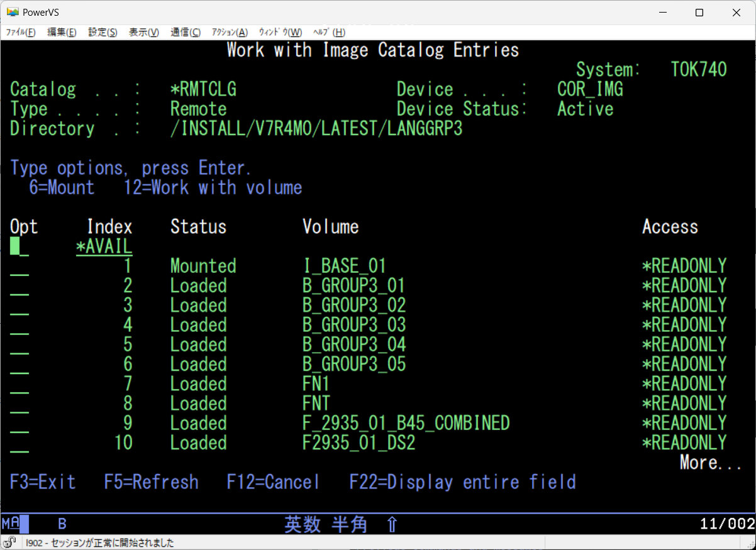Viewport: 756px width, 550px height.
Task: Click the *AVAIL index input field
Action: pyautogui.click(x=104, y=246)
